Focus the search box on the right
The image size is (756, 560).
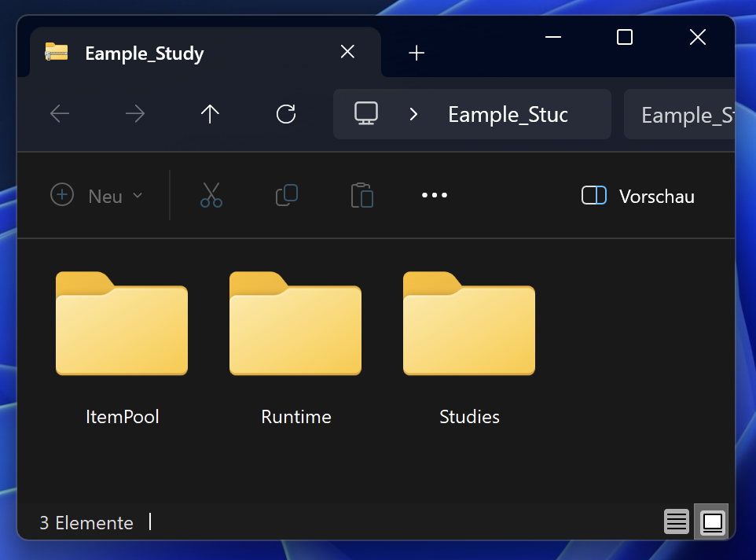(679, 115)
